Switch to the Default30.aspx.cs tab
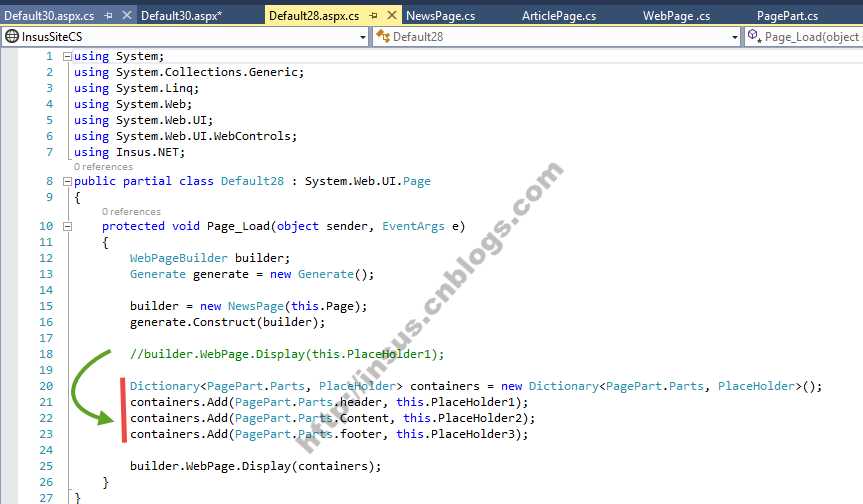Screen dimensions: 863x504 pos(49,16)
